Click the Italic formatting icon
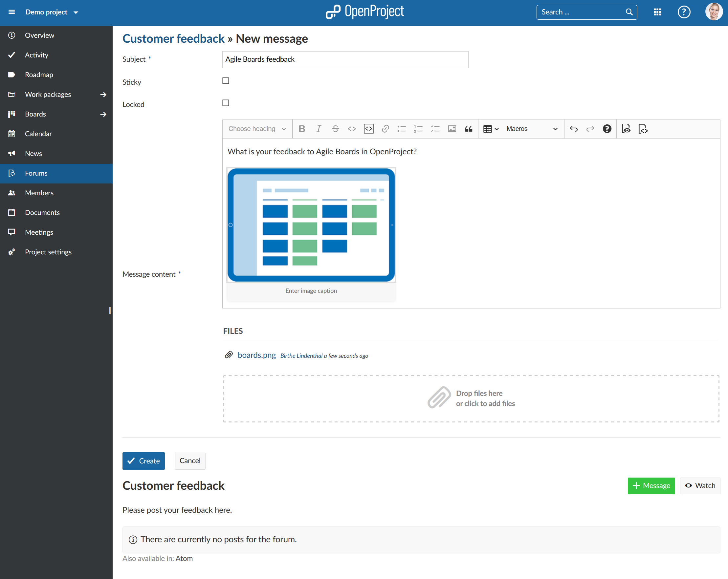 point(319,129)
